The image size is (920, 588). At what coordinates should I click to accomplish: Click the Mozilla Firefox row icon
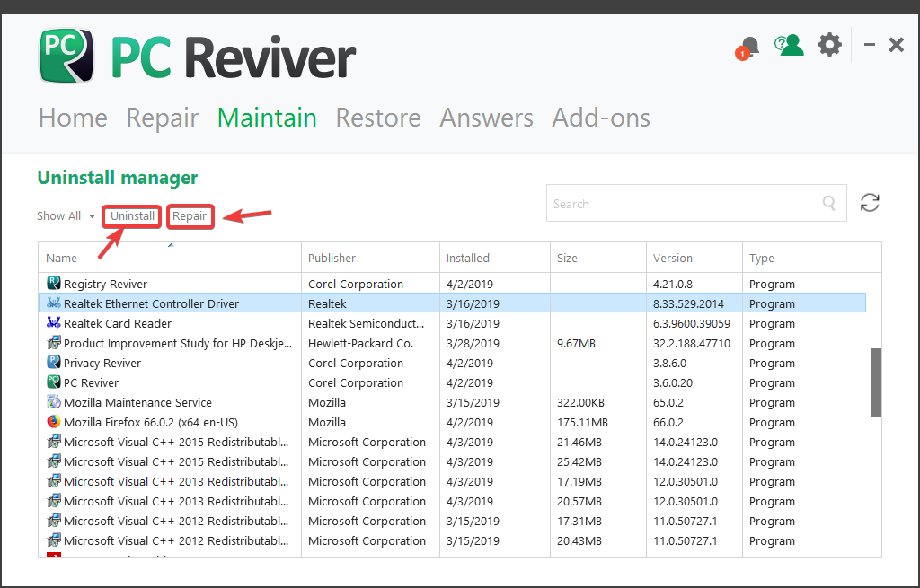pos(53,422)
